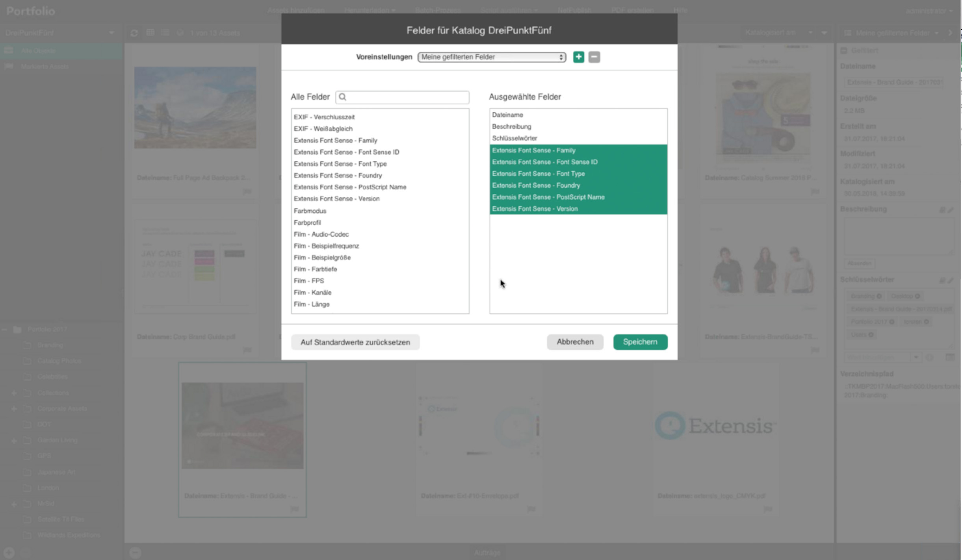Switch to grid view icon in Portfolio toolbar
Image resolution: width=962 pixels, height=560 pixels.
coord(150,33)
